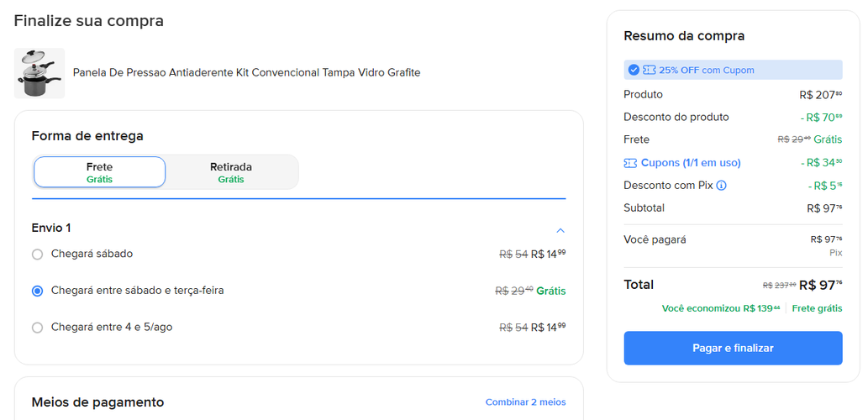Click the Desconto com Pix label
Image resolution: width=868 pixels, height=420 pixels.
(x=668, y=186)
